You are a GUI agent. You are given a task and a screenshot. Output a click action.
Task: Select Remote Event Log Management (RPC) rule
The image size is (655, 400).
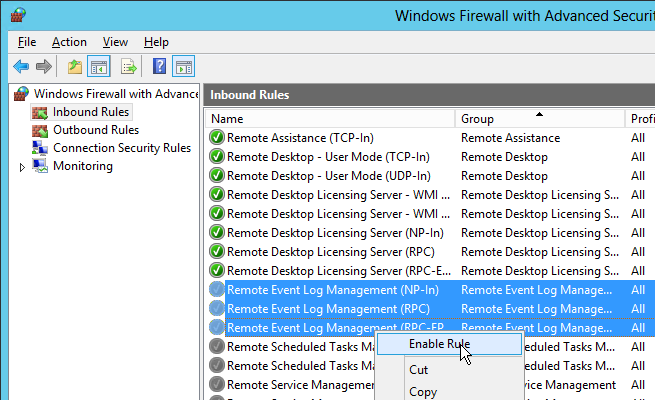pyautogui.click(x=328, y=309)
